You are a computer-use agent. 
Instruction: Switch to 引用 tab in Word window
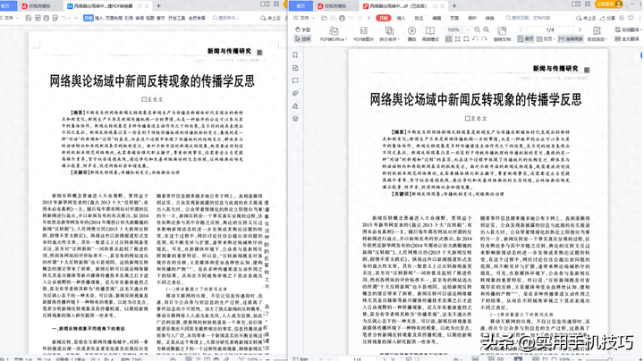pos(129,18)
